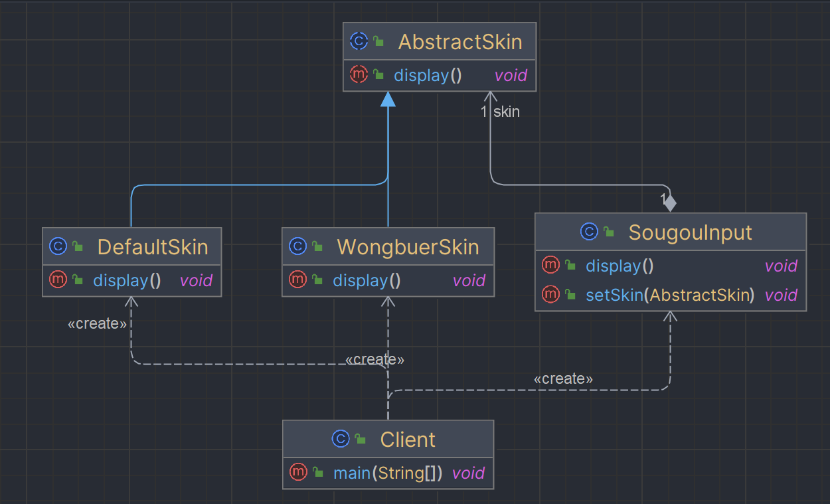830x504 pixels.
Task: Click void return type in DefaultSkin
Action: (x=196, y=280)
